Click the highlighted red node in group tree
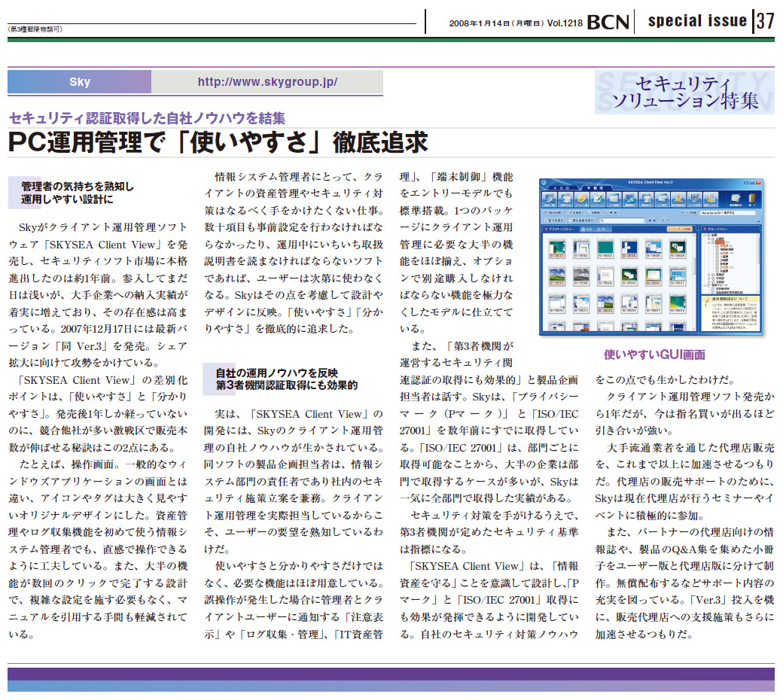Viewport: 783px width, 700px height. (720, 242)
